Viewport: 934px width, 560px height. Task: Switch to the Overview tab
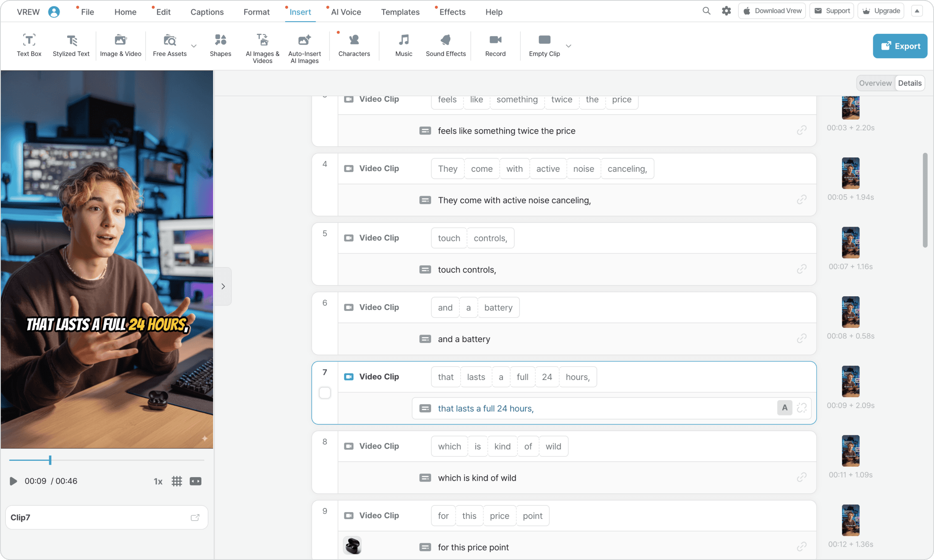(875, 83)
